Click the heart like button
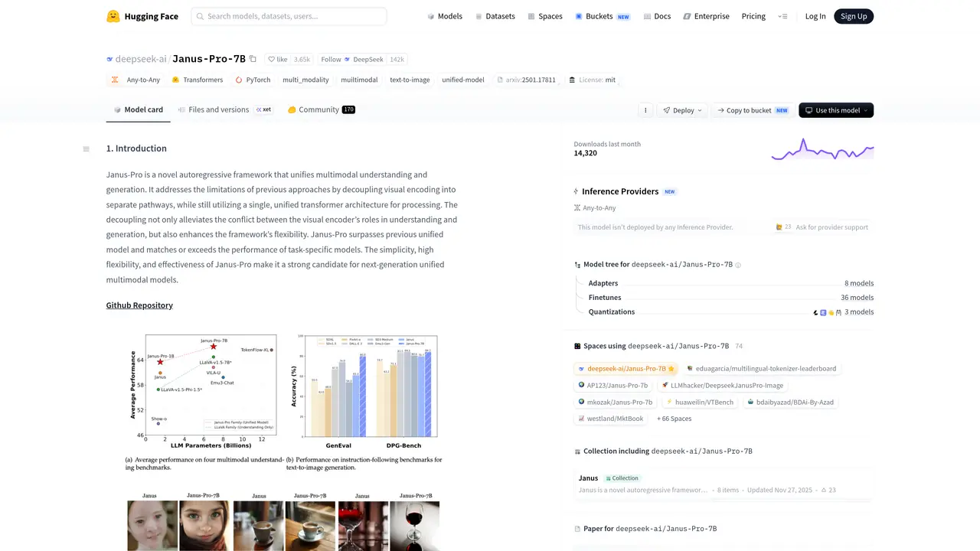The width and height of the screenshot is (980, 551). click(x=277, y=59)
